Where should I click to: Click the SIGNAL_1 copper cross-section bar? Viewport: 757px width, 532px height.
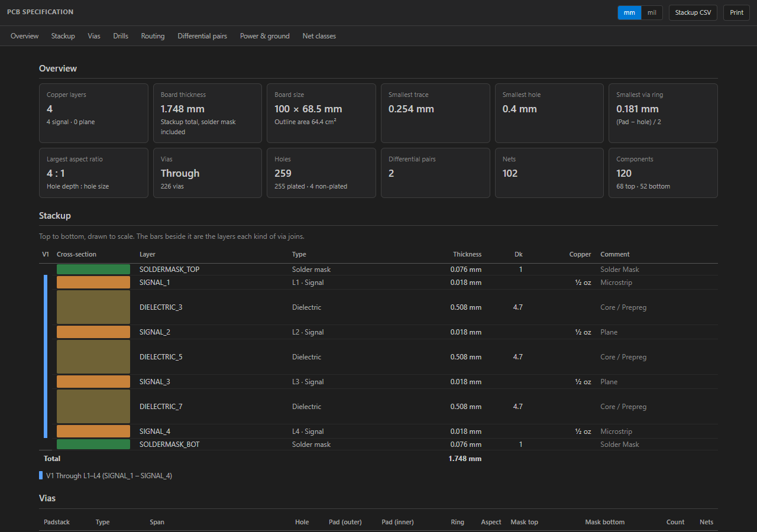tap(93, 283)
